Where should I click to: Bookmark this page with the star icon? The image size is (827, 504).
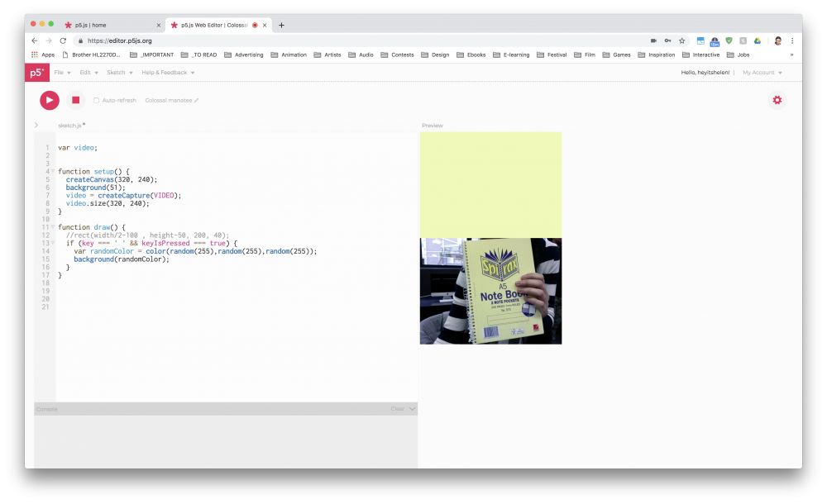(x=681, y=40)
